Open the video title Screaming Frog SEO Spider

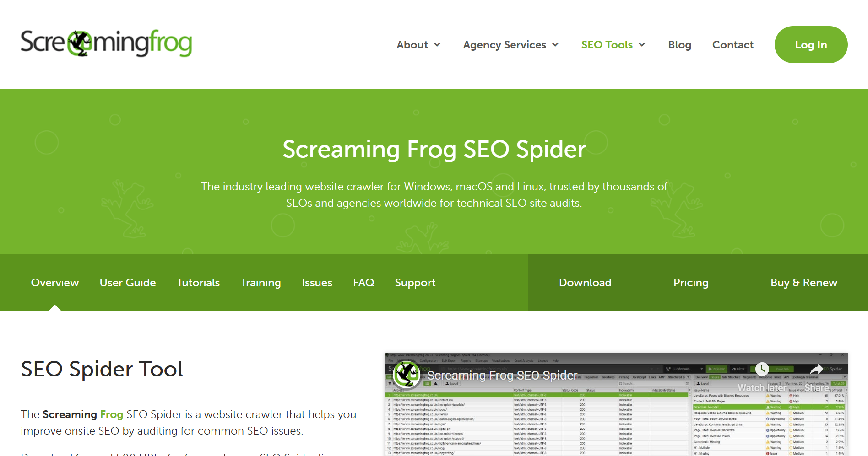(x=502, y=375)
